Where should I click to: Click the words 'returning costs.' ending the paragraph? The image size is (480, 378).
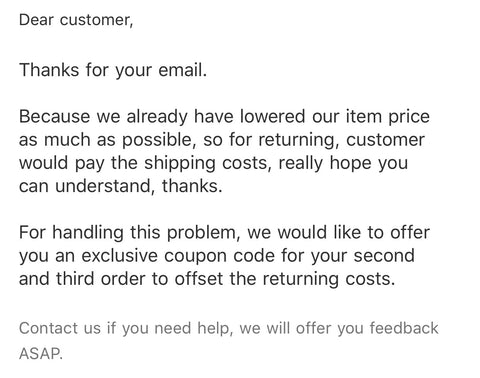(329, 279)
